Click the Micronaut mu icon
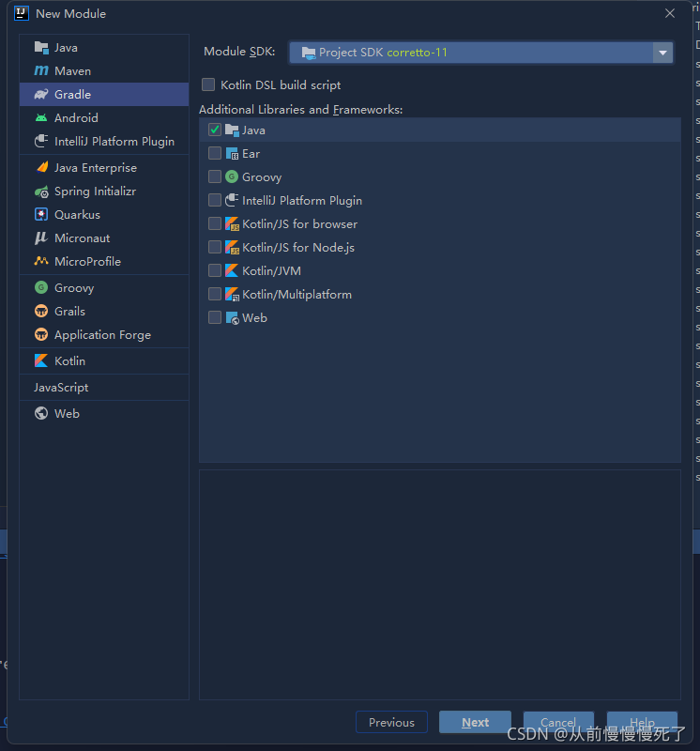 (41, 238)
